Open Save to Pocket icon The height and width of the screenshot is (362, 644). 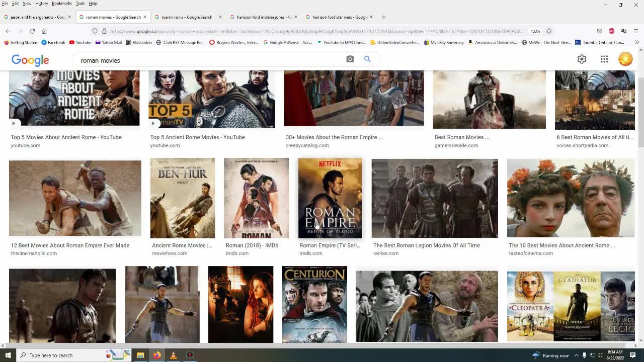[599, 31]
